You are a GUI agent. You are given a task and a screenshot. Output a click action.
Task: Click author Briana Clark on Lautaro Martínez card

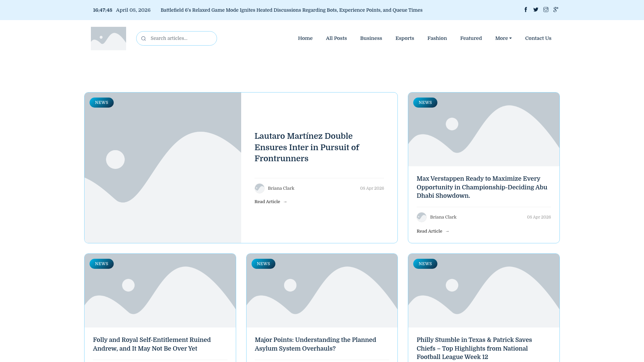click(281, 188)
